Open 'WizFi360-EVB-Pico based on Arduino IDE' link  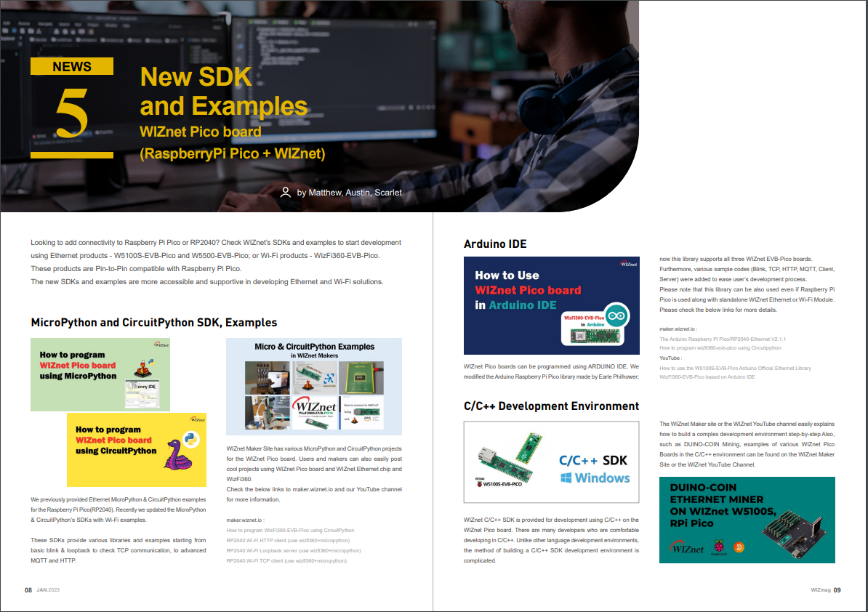point(707,377)
